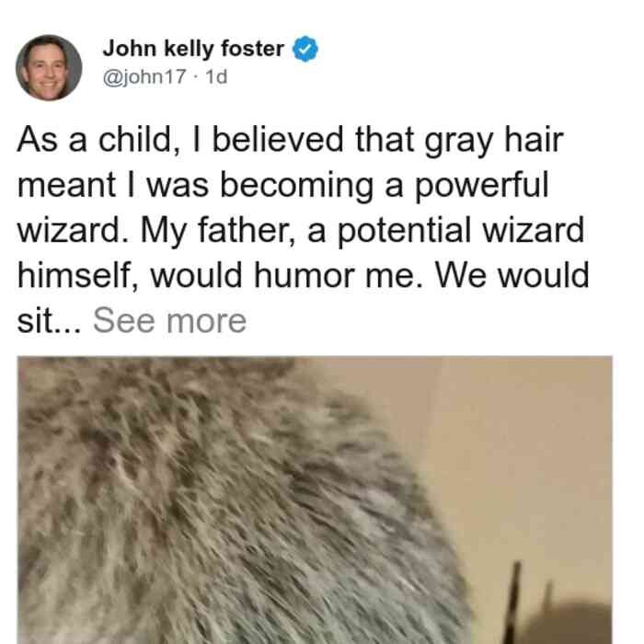Click the phrase "powerful" in the tweet

[x=481, y=187]
